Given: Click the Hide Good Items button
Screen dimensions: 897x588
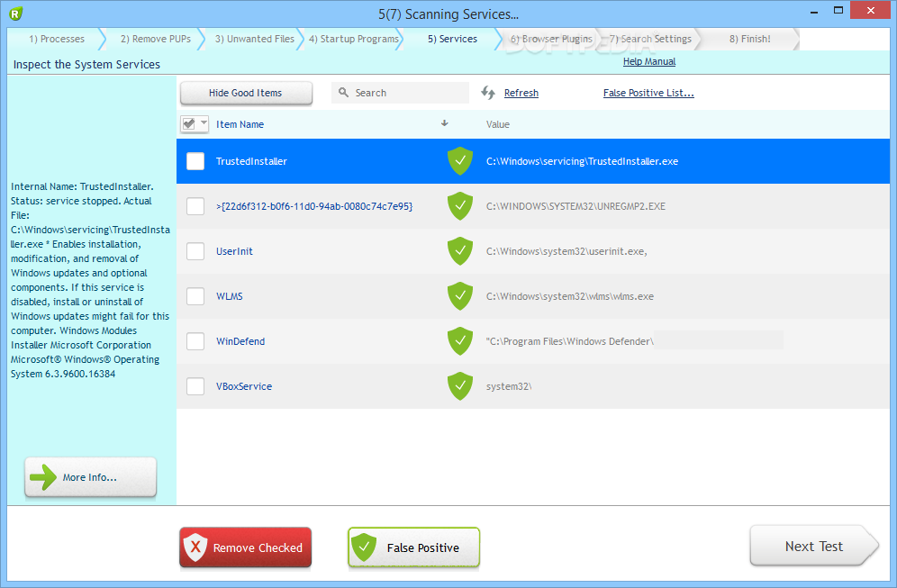Looking at the screenshot, I should pos(246,93).
